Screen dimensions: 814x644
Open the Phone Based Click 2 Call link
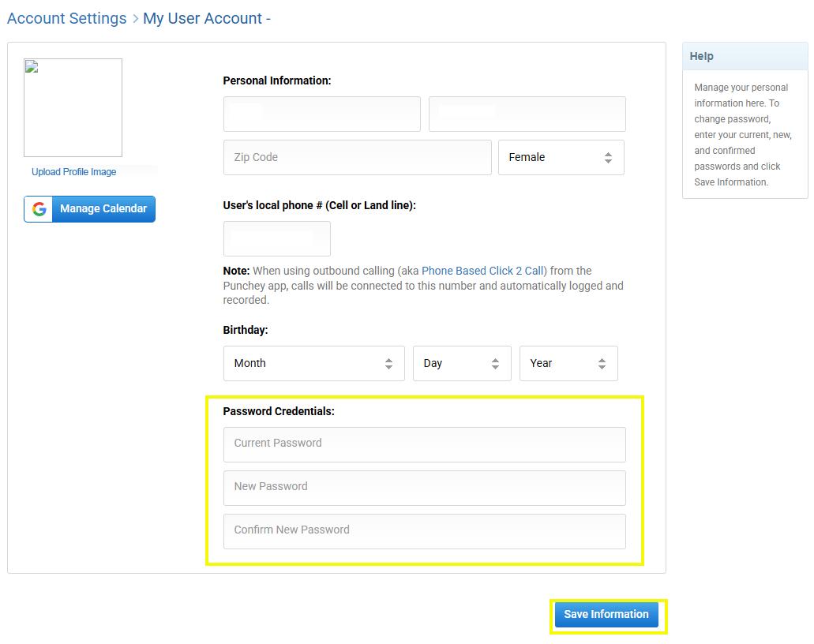[x=482, y=271]
